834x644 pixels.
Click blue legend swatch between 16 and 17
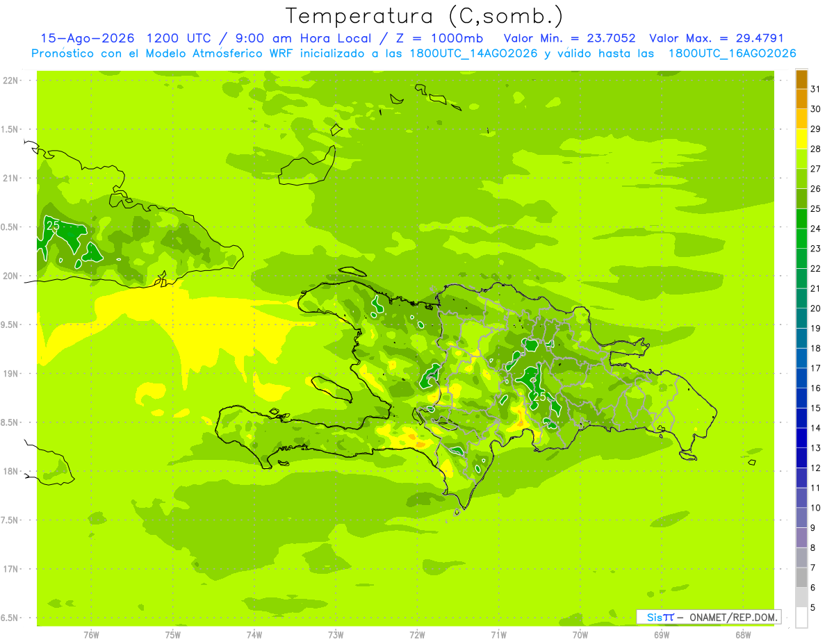[801, 378]
